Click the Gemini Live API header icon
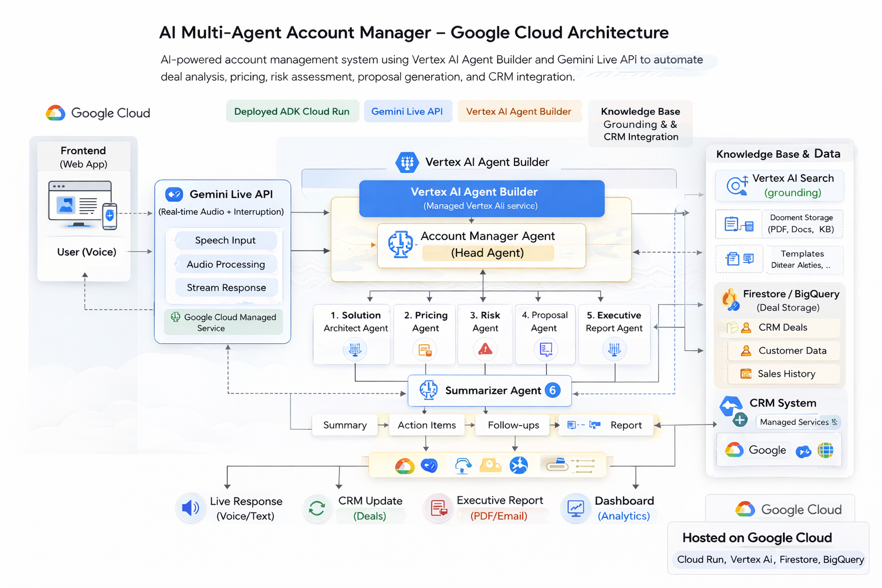Viewport: 882px width, 588px height. tap(174, 194)
